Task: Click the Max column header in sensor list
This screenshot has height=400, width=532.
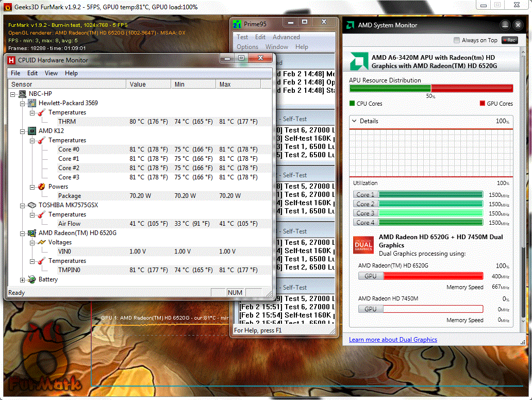Action: click(x=225, y=84)
